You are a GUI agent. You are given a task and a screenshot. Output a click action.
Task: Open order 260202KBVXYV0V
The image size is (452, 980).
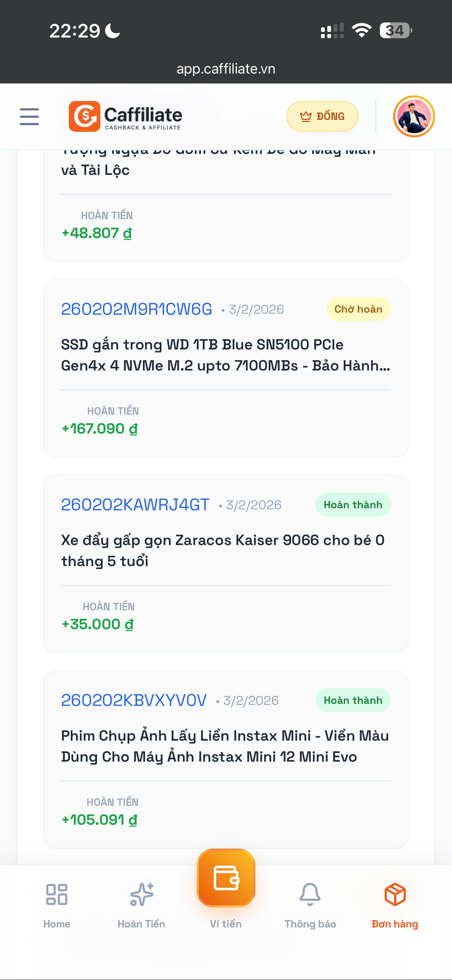(134, 700)
